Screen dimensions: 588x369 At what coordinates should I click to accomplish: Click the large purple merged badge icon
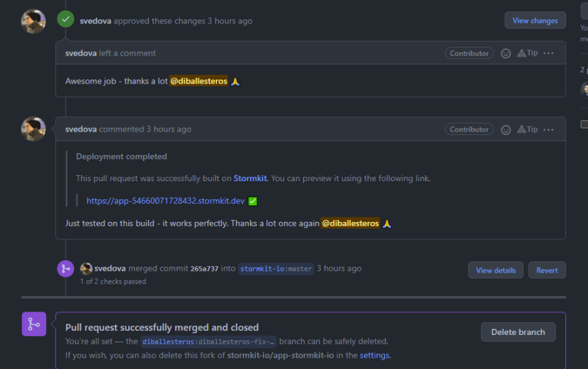pos(33,324)
